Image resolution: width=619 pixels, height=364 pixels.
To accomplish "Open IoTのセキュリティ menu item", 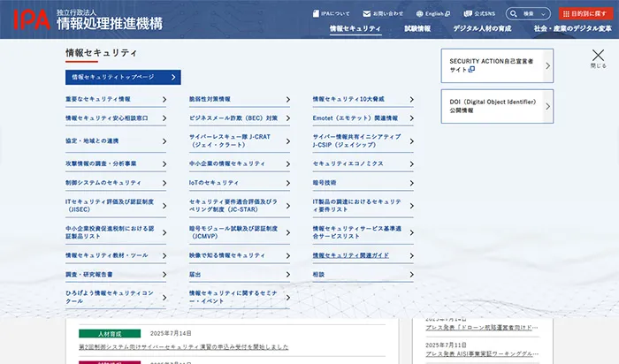I will (240, 183).
